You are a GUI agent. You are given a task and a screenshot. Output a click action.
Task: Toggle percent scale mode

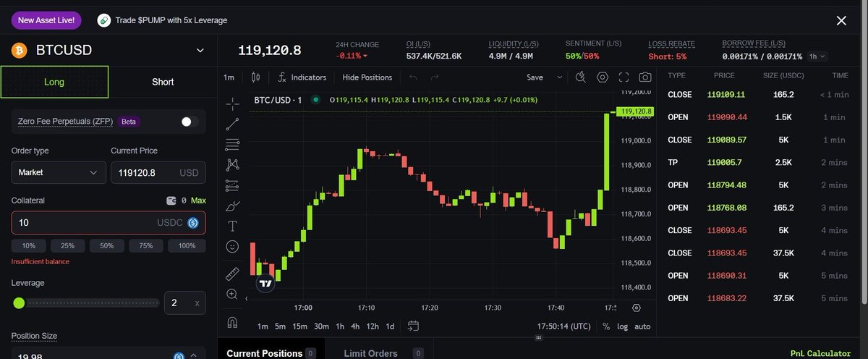[605, 326]
